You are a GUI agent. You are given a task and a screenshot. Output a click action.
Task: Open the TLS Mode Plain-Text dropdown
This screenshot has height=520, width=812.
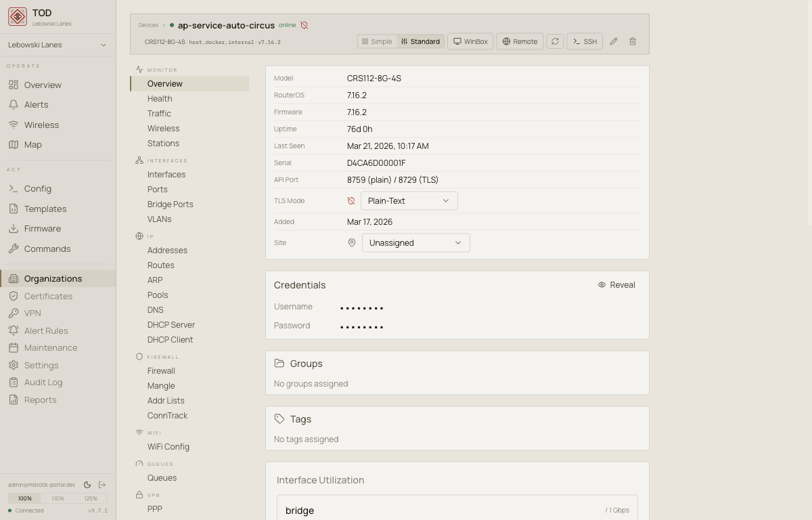coord(408,200)
